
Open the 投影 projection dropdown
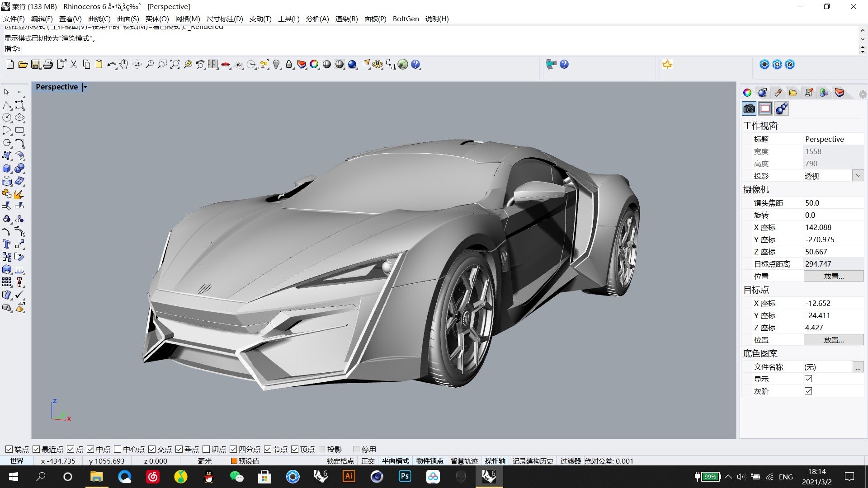click(858, 176)
